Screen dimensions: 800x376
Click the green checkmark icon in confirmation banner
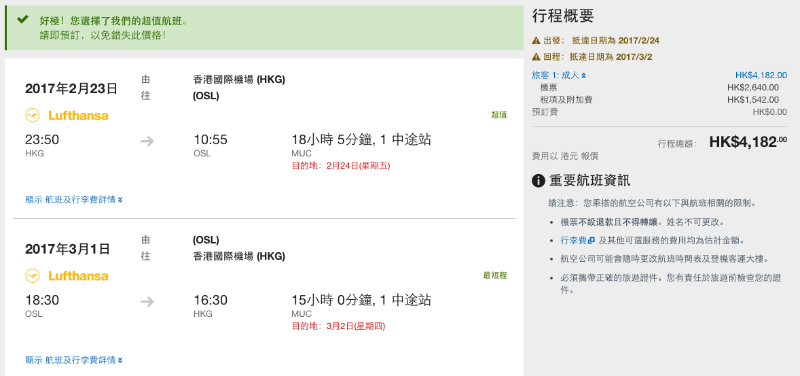pyautogui.click(x=22, y=20)
